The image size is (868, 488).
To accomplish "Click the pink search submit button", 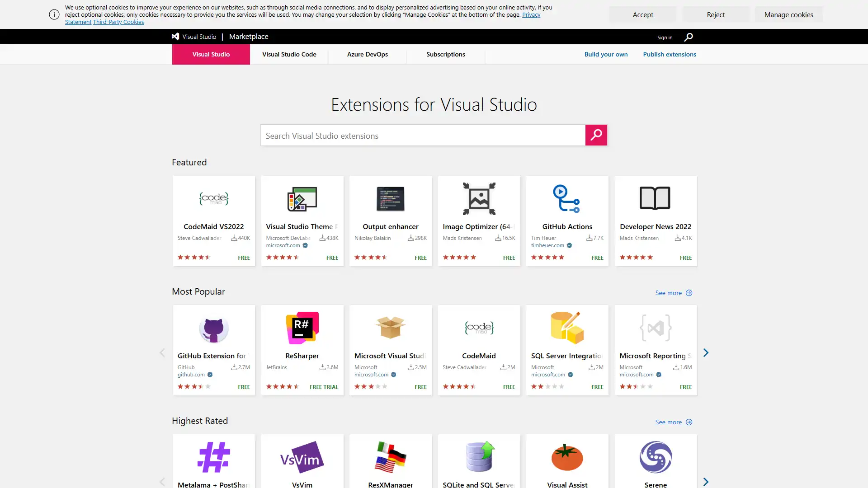I will point(596,135).
